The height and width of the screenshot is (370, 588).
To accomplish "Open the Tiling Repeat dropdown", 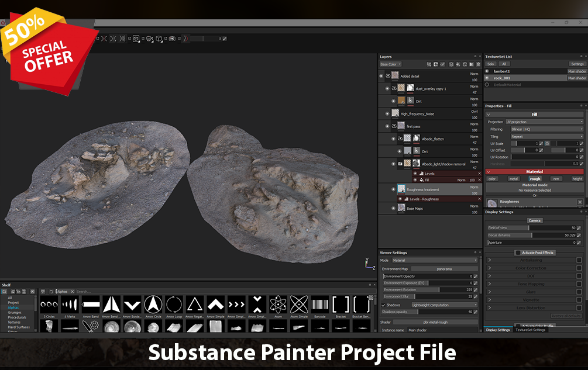I will pyautogui.click(x=546, y=137).
